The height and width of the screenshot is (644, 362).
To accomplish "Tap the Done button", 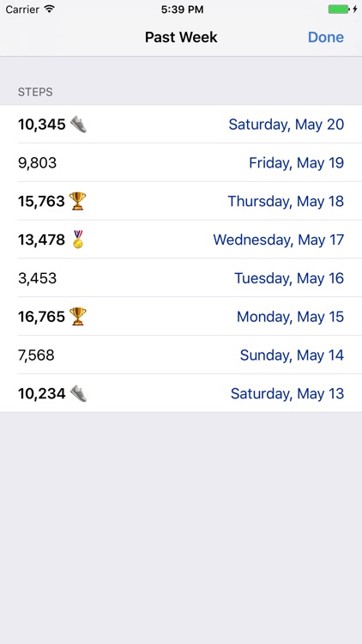I will coord(325,38).
